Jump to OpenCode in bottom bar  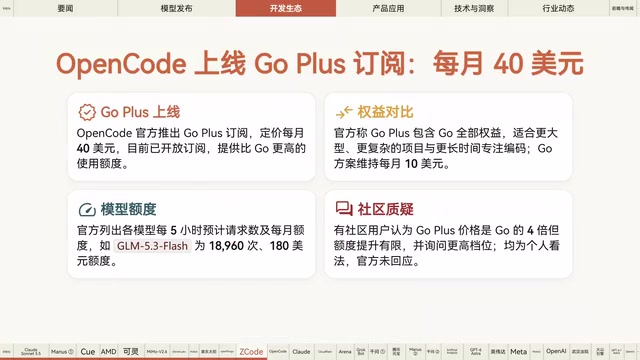[278, 351]
